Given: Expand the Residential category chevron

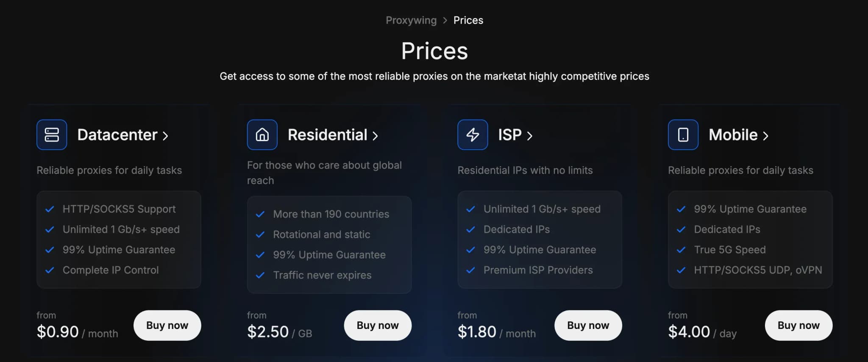Looking at the screenshot, I should 376,136.
